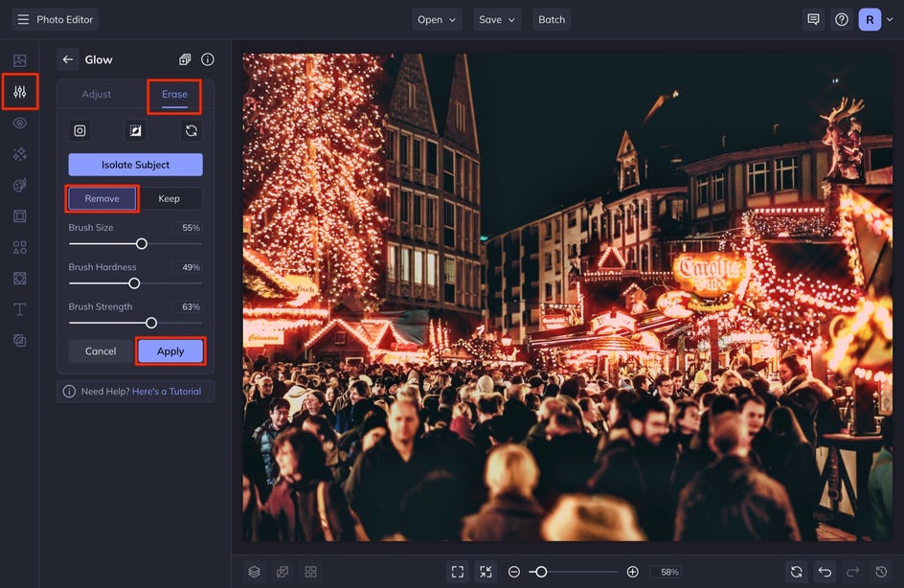
Task: Switch to the Adjust tab
Action: pos(97,94)
